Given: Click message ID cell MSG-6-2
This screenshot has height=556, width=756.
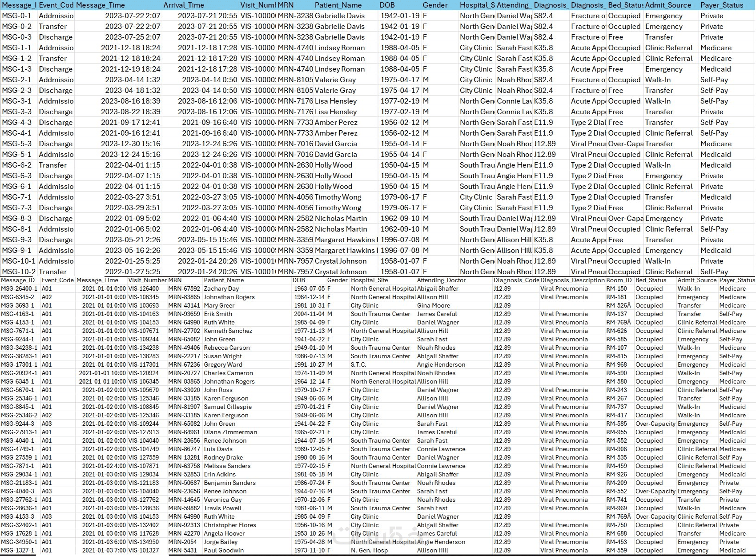Looking at the screenshot, I should coord(16,165).
